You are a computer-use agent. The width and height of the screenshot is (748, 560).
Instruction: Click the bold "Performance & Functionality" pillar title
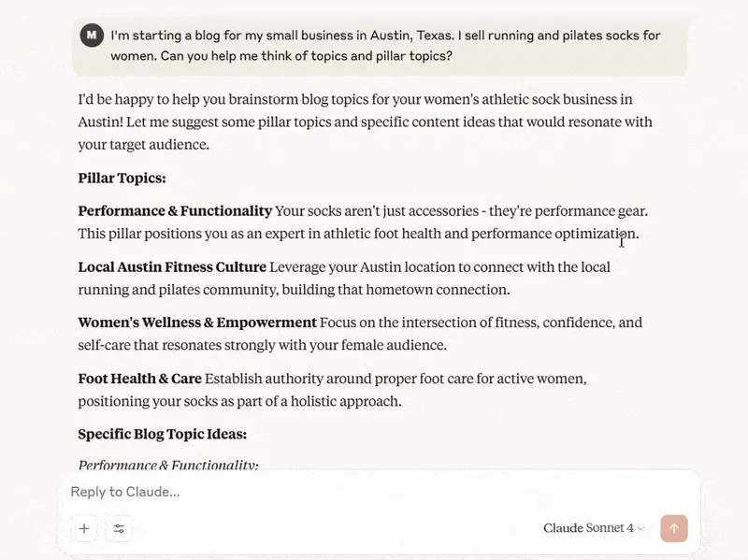point(175,211)
